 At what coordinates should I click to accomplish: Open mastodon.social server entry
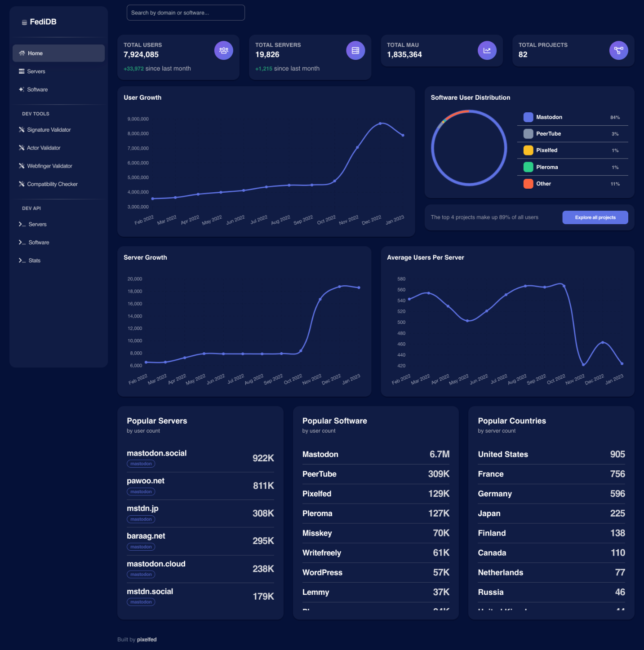[x=200, y=458]
